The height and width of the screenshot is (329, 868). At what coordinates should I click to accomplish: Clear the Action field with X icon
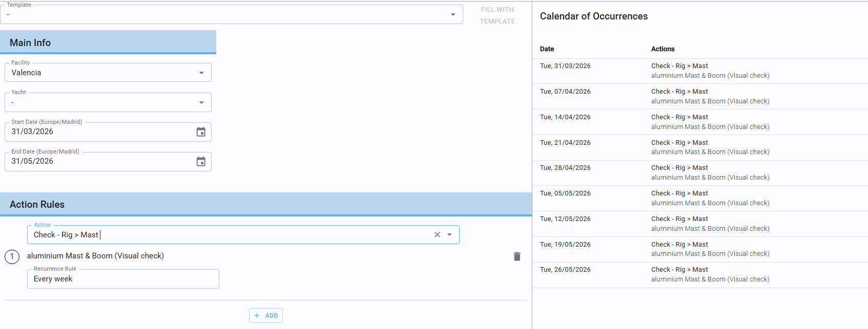coord(437,235)
